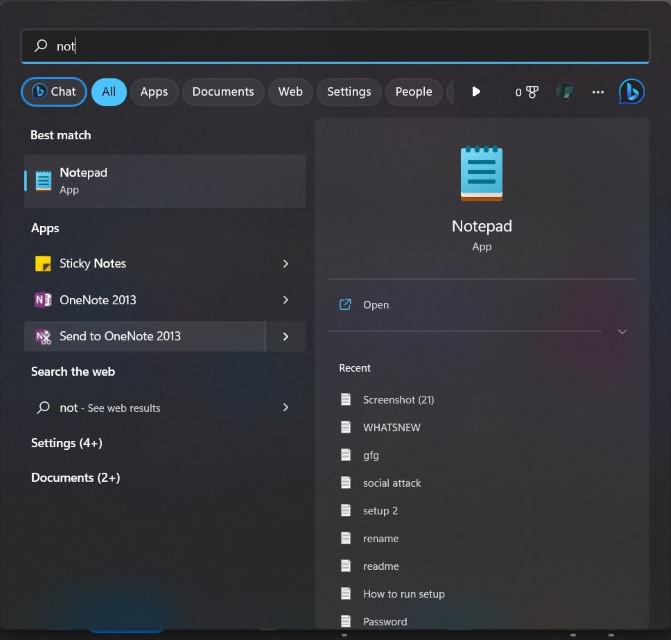
Task: Click the Sticky Notes app icon
Action: [x=43, y=264]
